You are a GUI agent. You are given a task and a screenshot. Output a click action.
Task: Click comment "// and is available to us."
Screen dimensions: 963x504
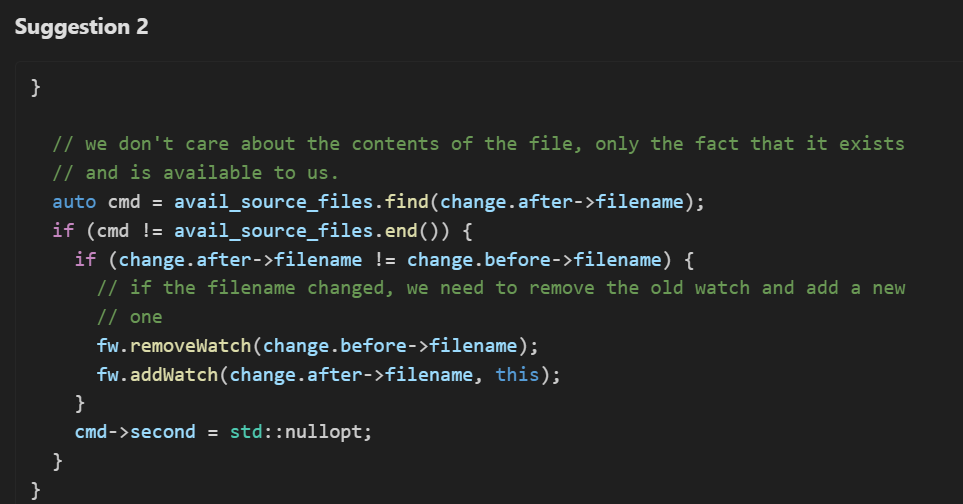195,173
